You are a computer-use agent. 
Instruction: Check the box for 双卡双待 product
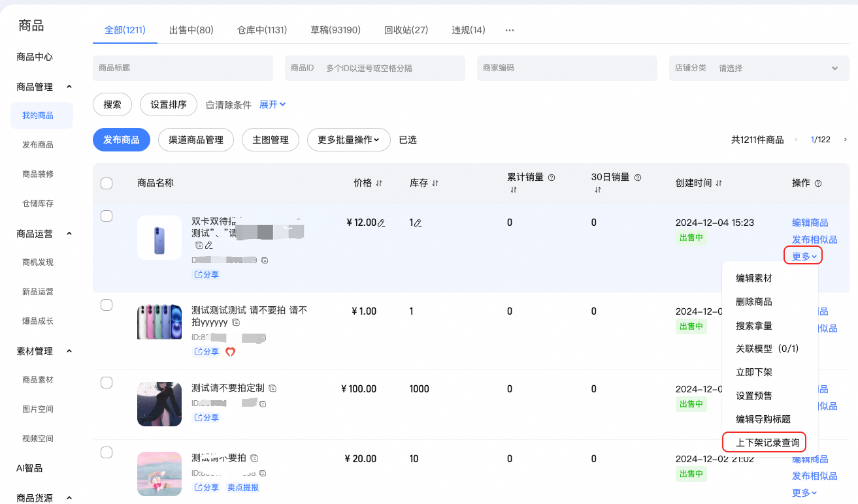[107, 216]
